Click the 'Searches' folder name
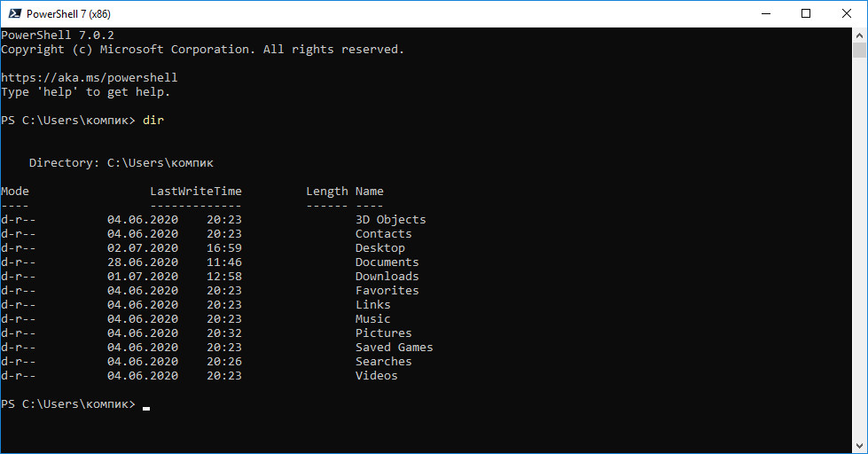This screenshot has width=868, height=454. click(x=384, y=361)
